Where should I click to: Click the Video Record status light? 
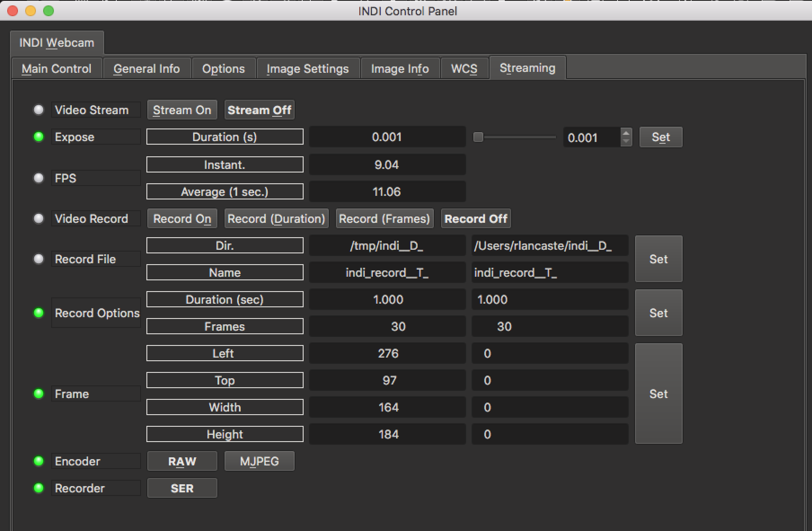pos(39,218)
